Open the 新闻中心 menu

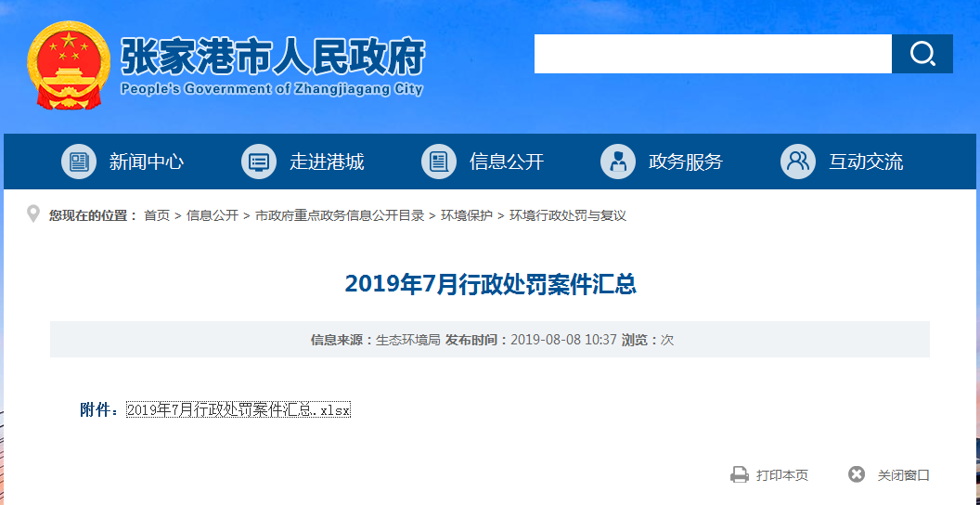147,162
